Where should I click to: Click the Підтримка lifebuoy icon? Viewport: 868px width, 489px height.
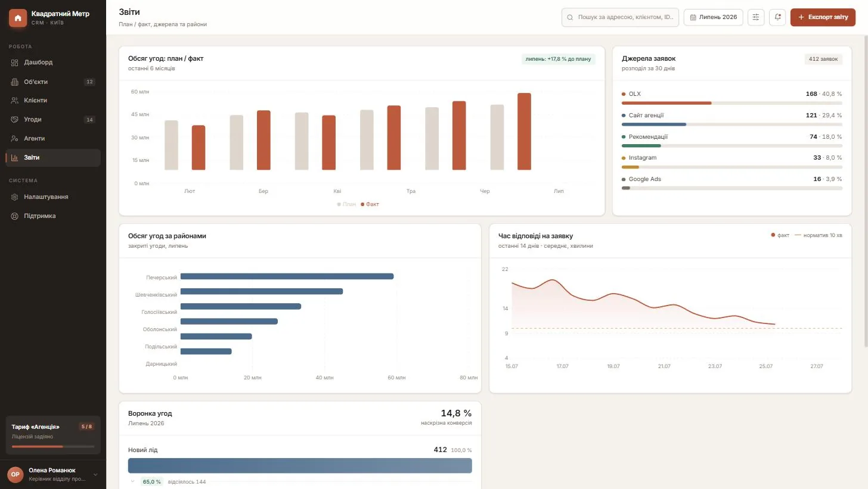(15, 216)
